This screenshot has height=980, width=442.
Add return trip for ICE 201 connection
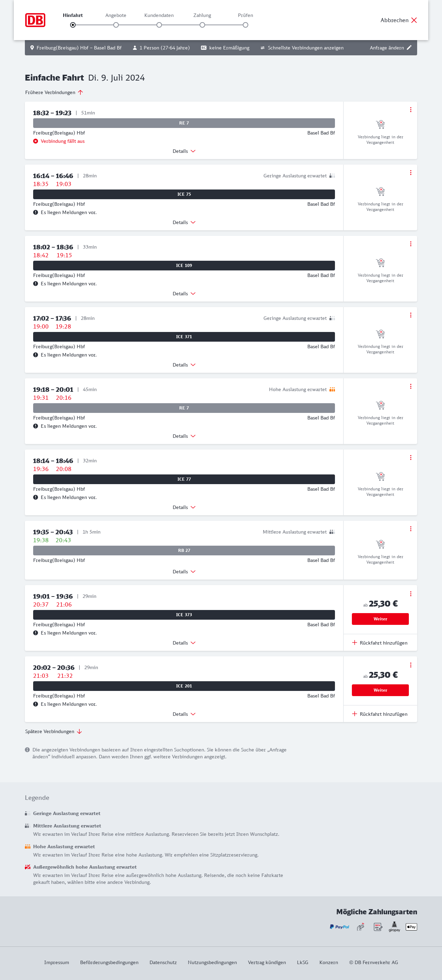[x=380, y=714]
